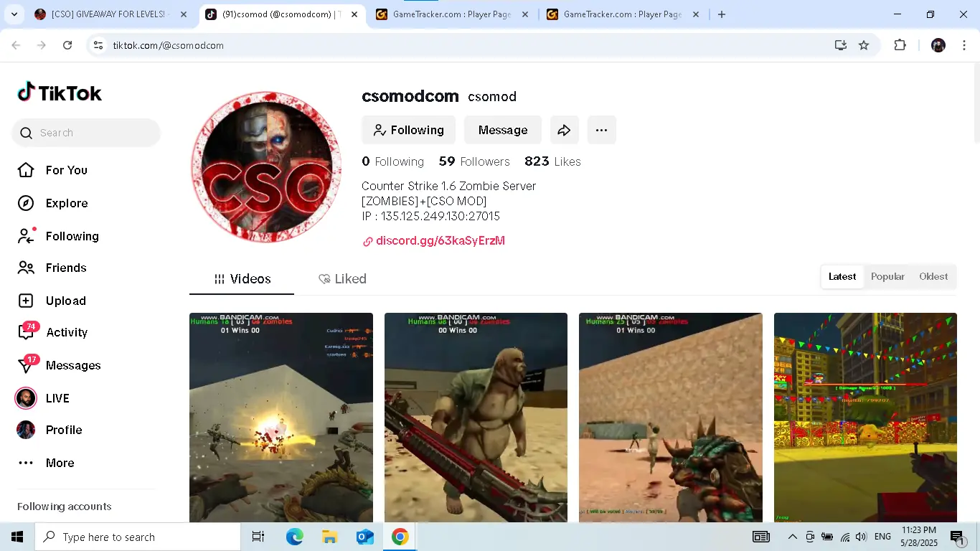Go back in browser history

click(16, 45)
